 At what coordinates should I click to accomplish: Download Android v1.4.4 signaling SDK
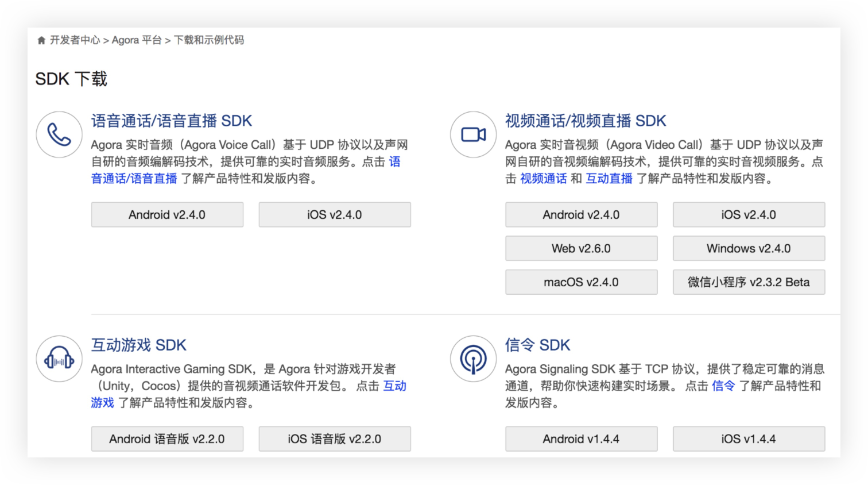point(582,439)
